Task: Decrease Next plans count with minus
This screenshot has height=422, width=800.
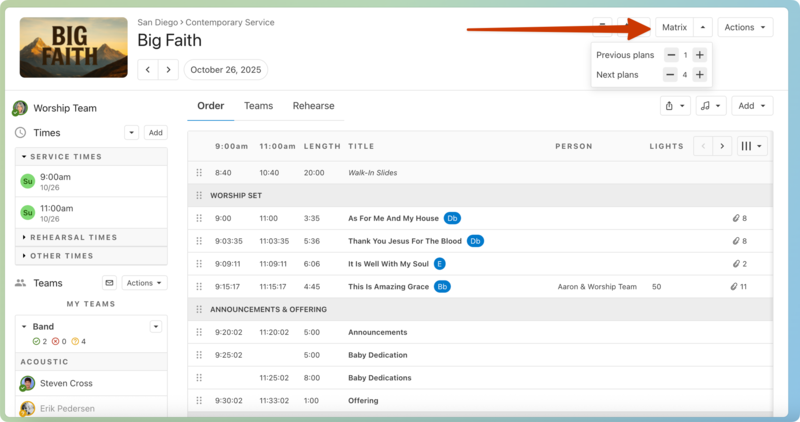Action: tap(671, 75)
